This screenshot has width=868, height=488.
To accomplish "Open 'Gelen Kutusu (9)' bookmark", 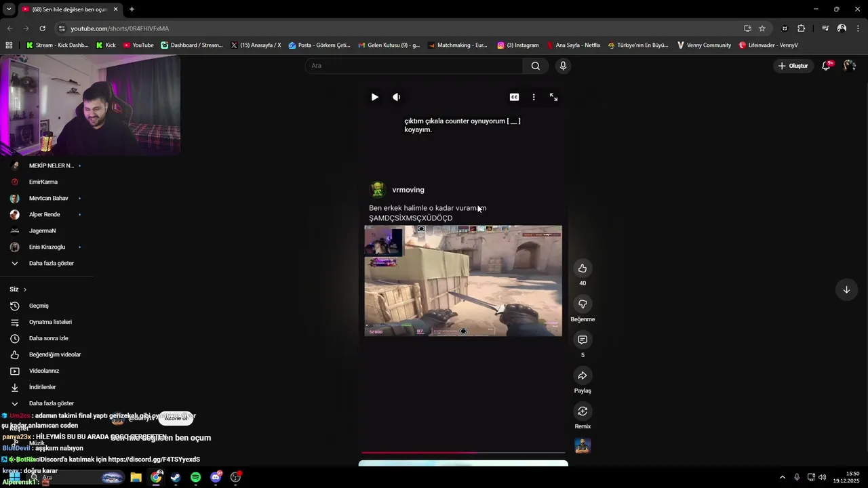I will click(389, 45).
